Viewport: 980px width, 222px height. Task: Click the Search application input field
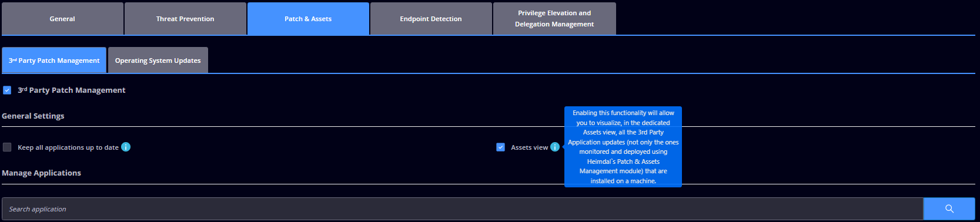click(x=463, y=209)
